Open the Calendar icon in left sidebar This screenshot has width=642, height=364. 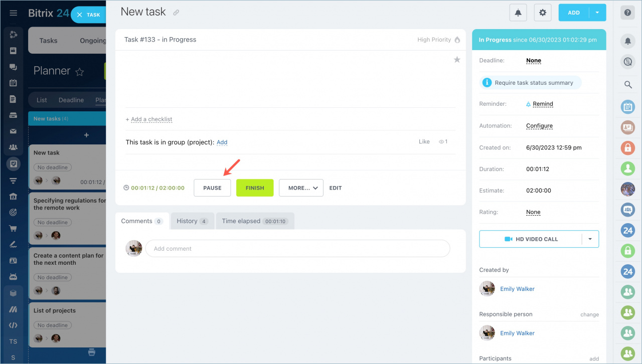click(13, 83)
